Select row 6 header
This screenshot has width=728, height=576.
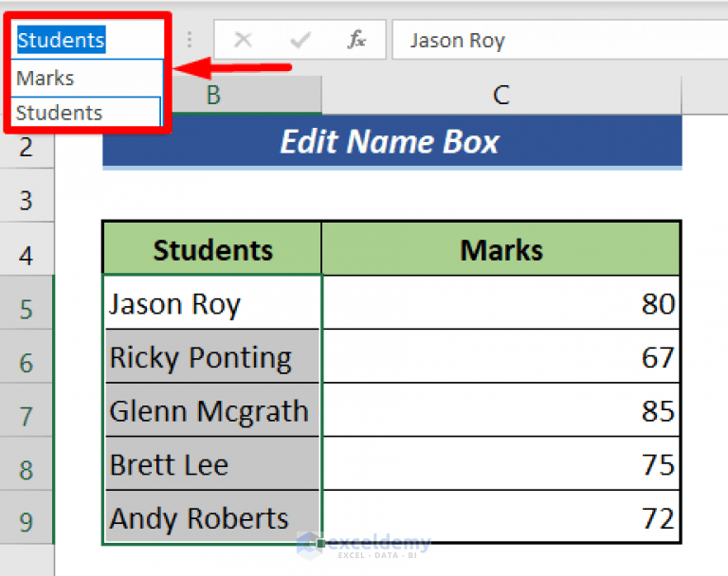pyautogui.click(x=27, y=356)
